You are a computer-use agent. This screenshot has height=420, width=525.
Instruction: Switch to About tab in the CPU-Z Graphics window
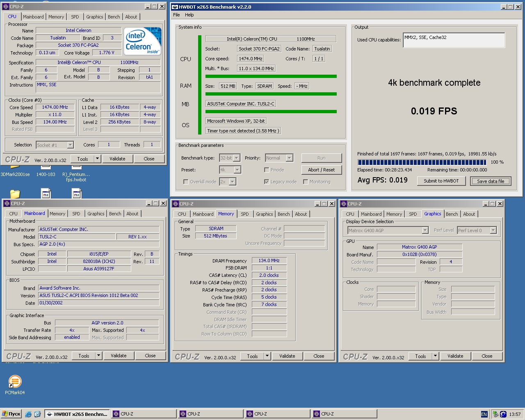469,214
